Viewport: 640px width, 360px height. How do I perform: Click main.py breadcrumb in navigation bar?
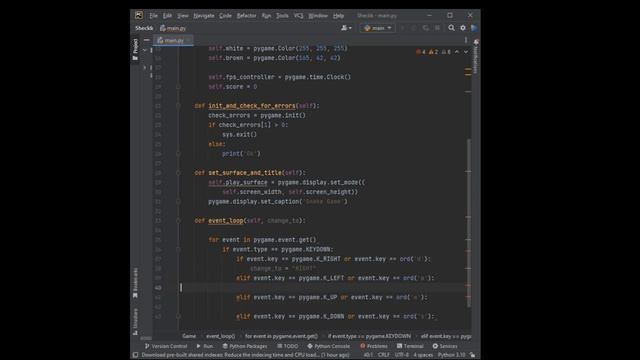[173, 28]
